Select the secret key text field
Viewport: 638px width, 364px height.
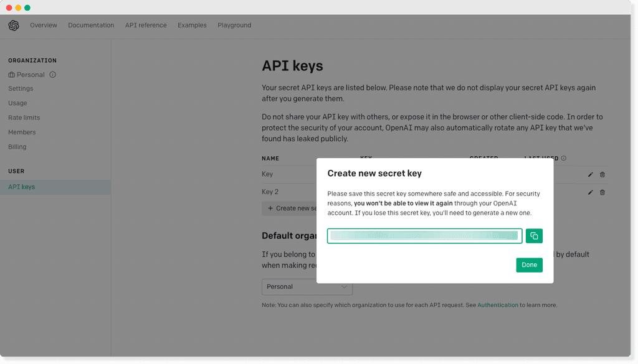424,236
